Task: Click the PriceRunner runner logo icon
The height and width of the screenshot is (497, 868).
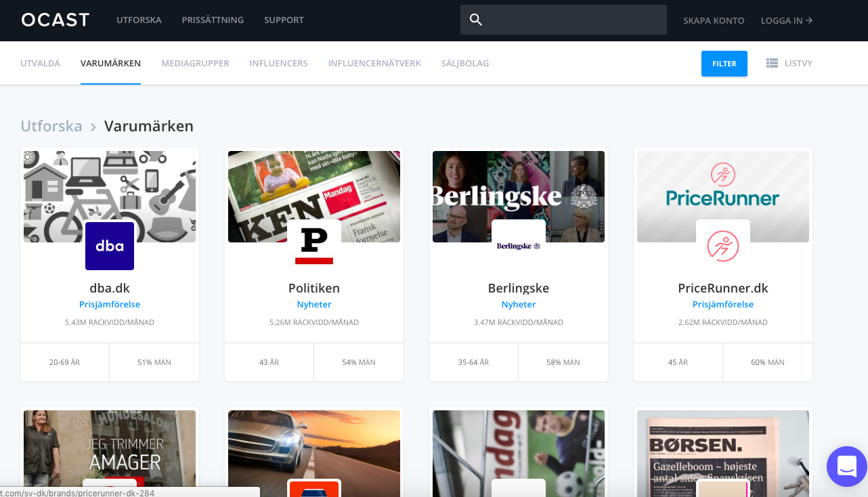Action: 723,246
